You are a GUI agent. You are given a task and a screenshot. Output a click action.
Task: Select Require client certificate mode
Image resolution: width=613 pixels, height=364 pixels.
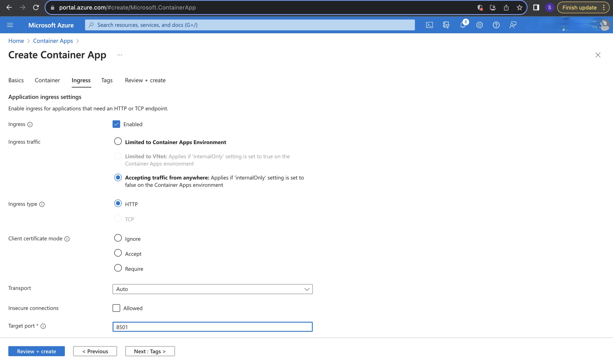118,268
